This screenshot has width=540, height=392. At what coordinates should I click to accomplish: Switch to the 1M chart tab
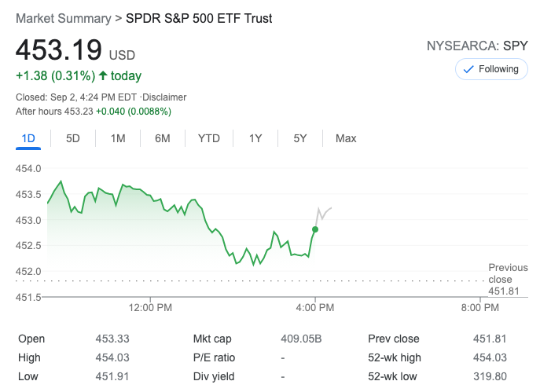pos(118,138)
